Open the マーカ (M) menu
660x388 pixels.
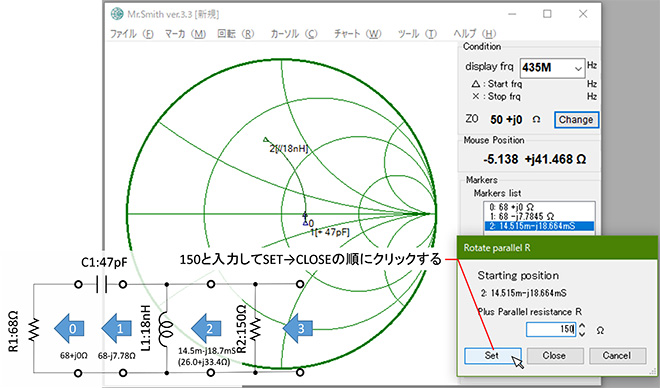(185, 34)
